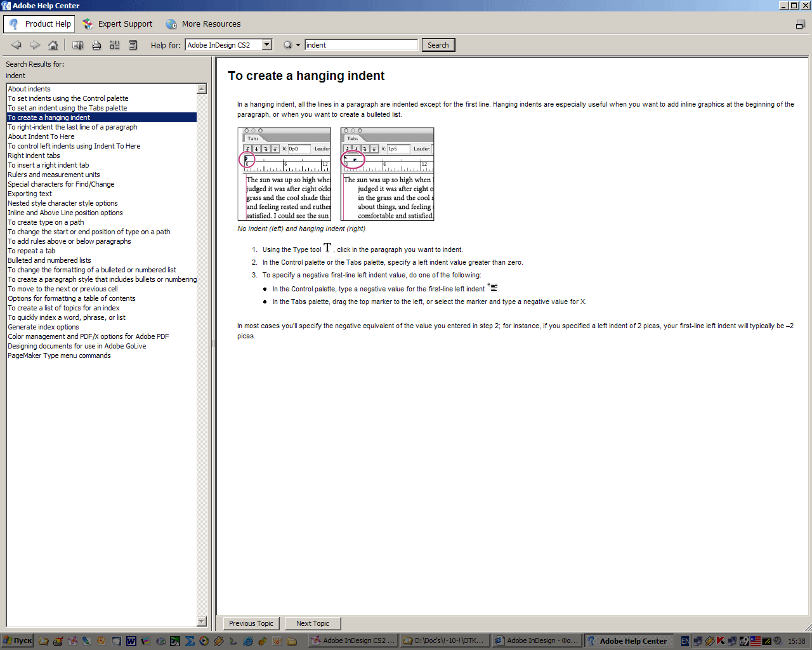812x650 pixels.
Task: Click the Kaspersky red K tray icon
Action: click(x=721, y=641)
